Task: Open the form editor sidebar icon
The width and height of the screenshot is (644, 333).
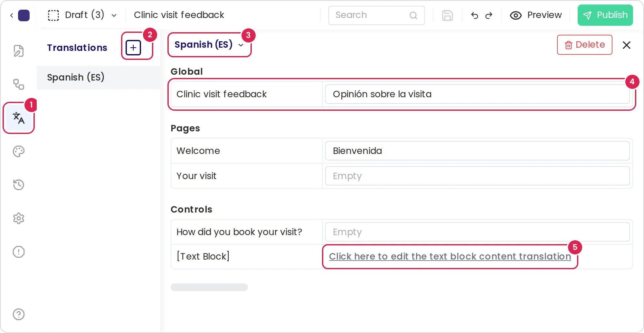Action: pos(19,51)
